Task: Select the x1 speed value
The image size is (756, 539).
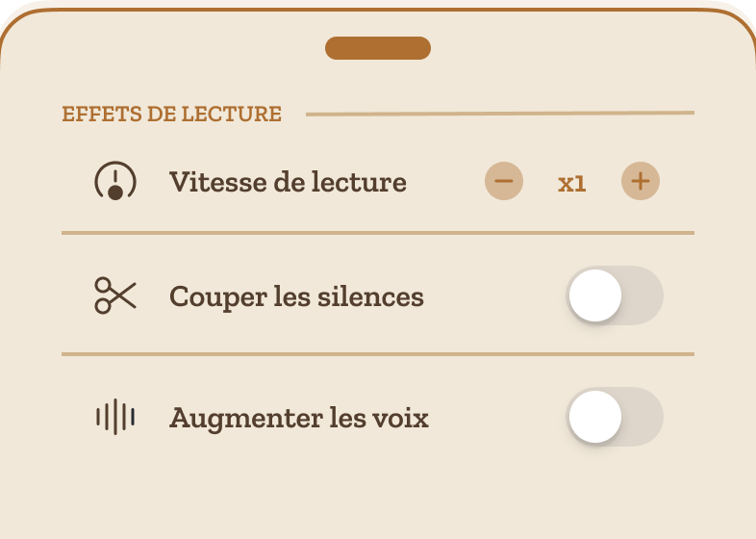Action: [x=572, y=184]
